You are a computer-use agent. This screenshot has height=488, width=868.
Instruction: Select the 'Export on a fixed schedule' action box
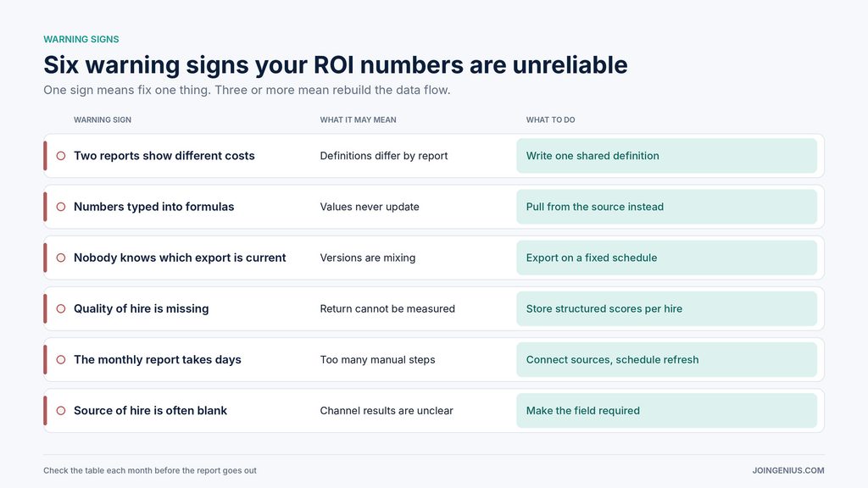pos(666,258)
